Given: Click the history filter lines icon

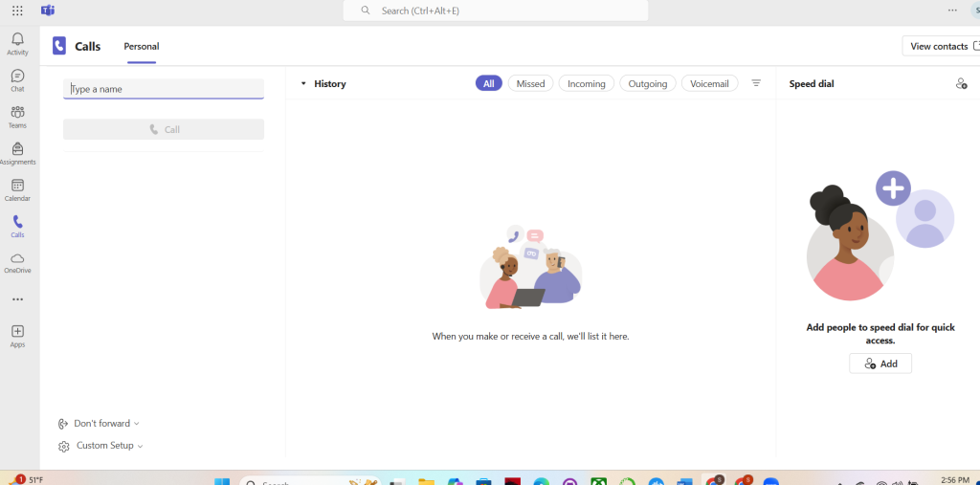Looking at the screenshot, I should coord(756,83).
